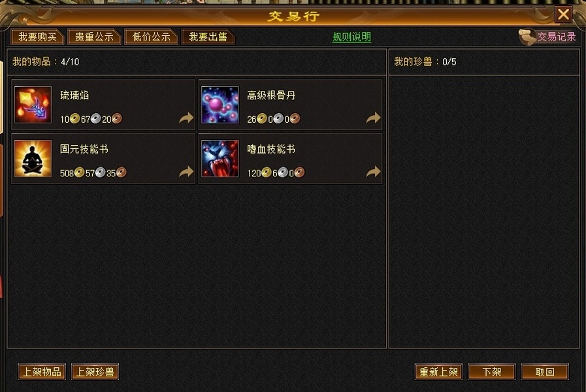The width and height of the screenshot is (586, 392).
Task: Close the 交易行 window
Action: click(x=563, y=14)
